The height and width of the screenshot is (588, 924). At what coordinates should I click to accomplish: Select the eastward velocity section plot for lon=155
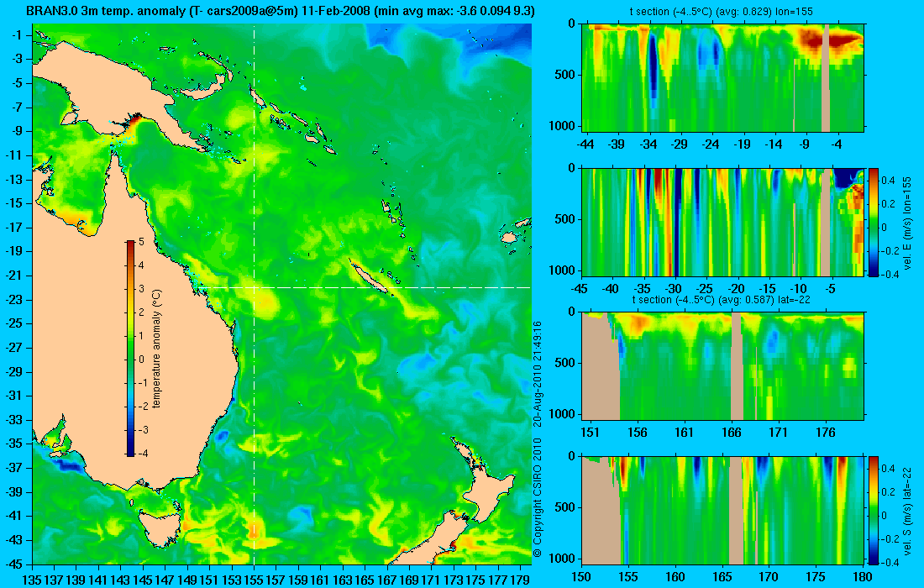click(723, 222)
